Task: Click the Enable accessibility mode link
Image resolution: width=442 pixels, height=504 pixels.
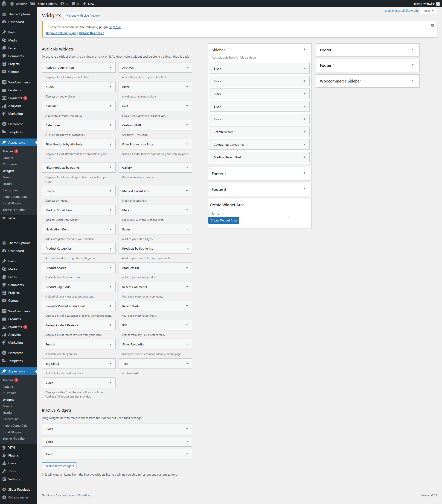Action: coord(401,11)
